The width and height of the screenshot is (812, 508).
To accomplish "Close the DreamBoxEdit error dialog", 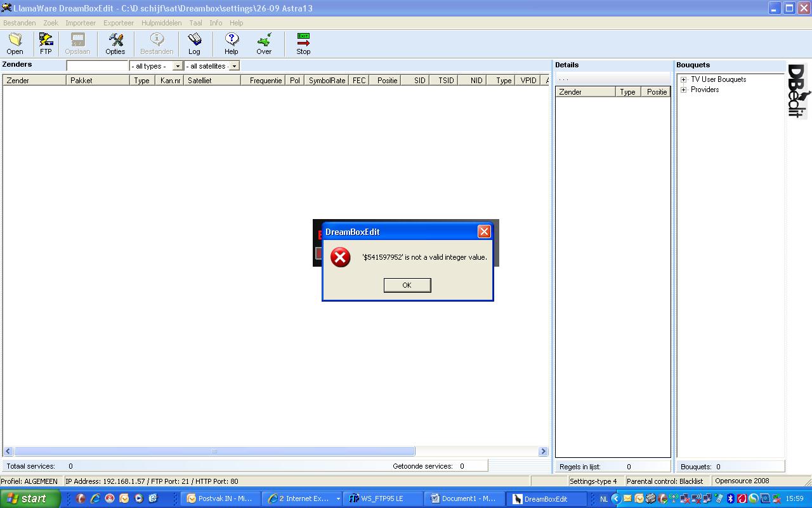I will coord(484,232).
